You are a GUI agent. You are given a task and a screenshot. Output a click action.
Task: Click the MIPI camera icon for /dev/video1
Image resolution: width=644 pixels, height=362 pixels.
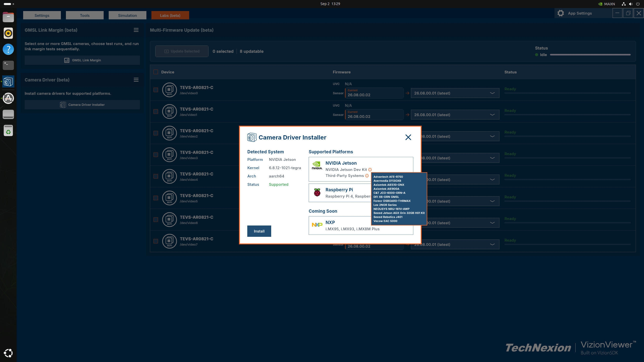click(x=170, y=111)
